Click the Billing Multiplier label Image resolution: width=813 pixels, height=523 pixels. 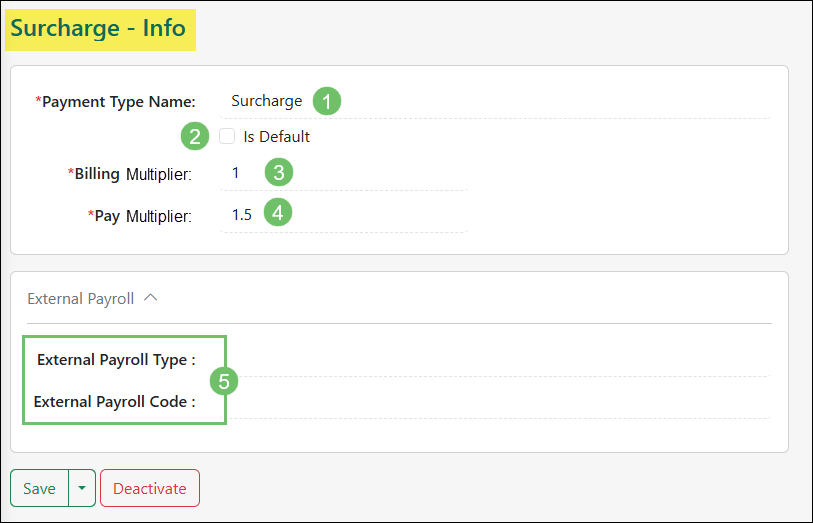pos(130,174)
